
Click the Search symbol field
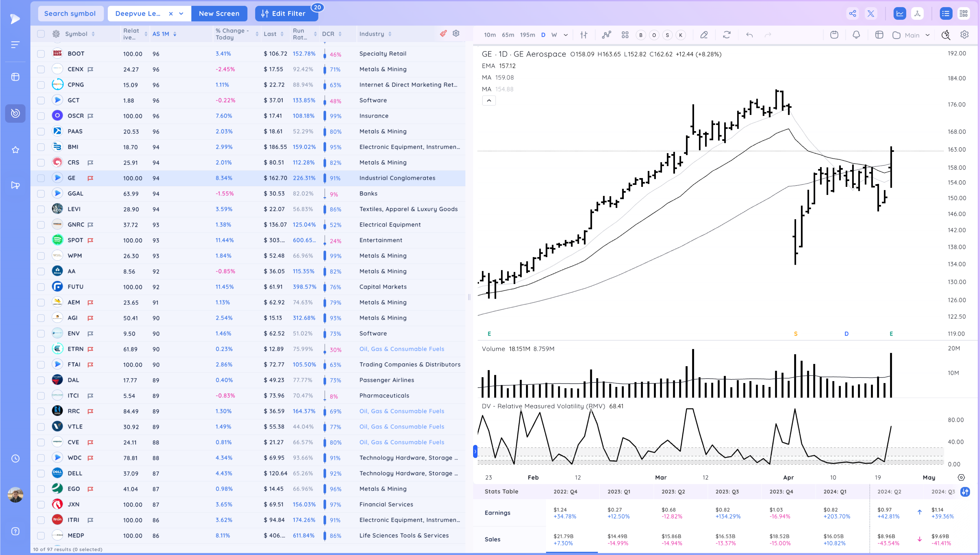[70, 14]
